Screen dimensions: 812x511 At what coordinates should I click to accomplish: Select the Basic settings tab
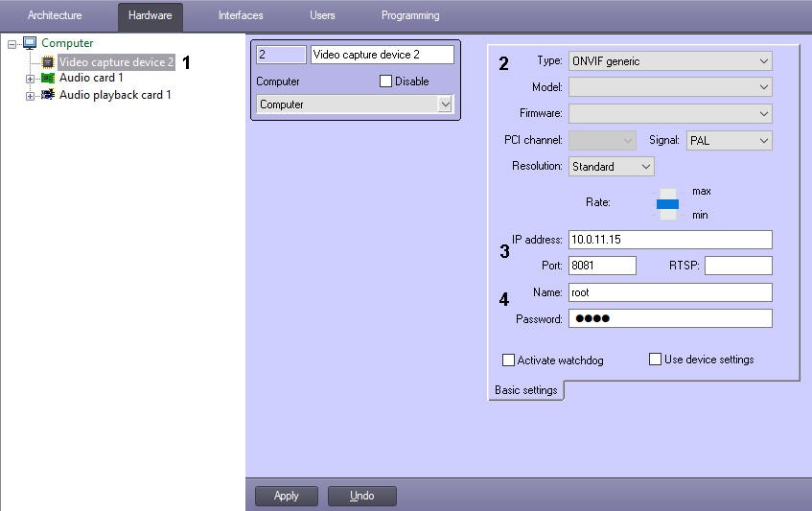coord(525,390)
